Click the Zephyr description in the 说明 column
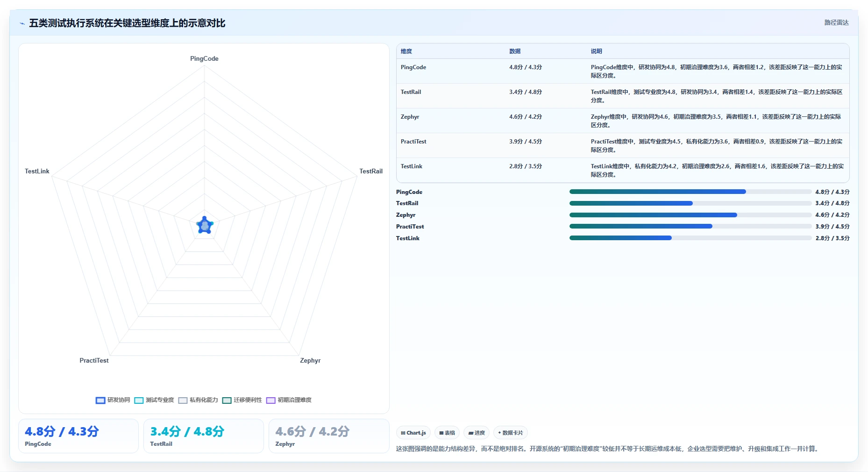Viewport: 868px width, 472px height. [x=717, y=121]
